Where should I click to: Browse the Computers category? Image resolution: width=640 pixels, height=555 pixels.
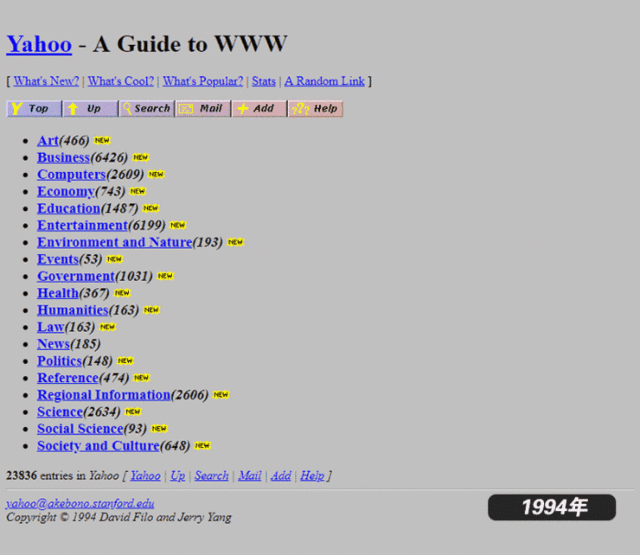click(71, 175)
